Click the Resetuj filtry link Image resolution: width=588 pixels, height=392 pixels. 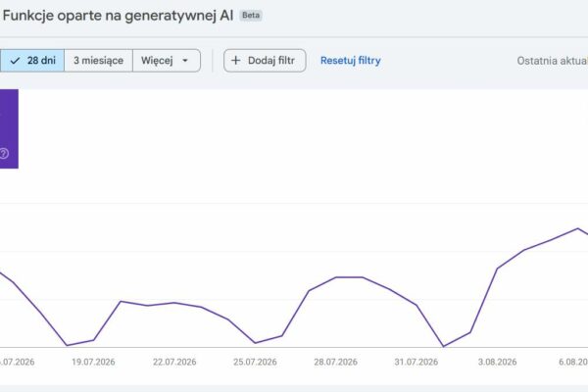click(351, 61)
